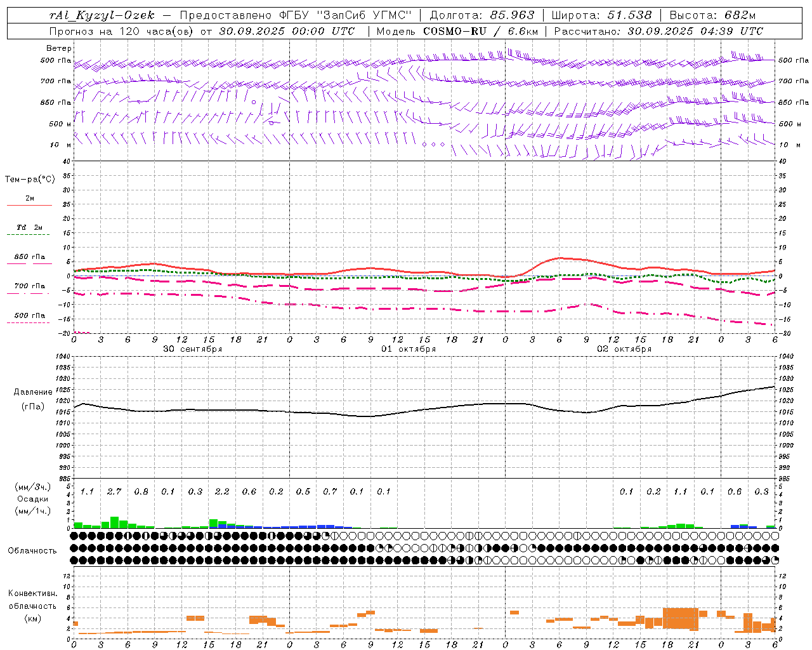The height and width of the screenshot is (650, 812).
Task: Click the 2.7 precipitation total
Action: (x=114, y=492)
